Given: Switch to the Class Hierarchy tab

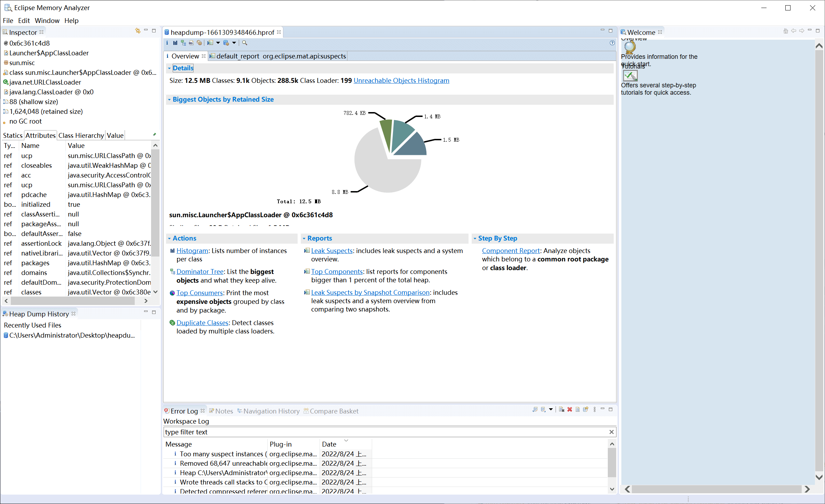Looking at the screenshot, I should pyautogui.click(x=81, y=135).
